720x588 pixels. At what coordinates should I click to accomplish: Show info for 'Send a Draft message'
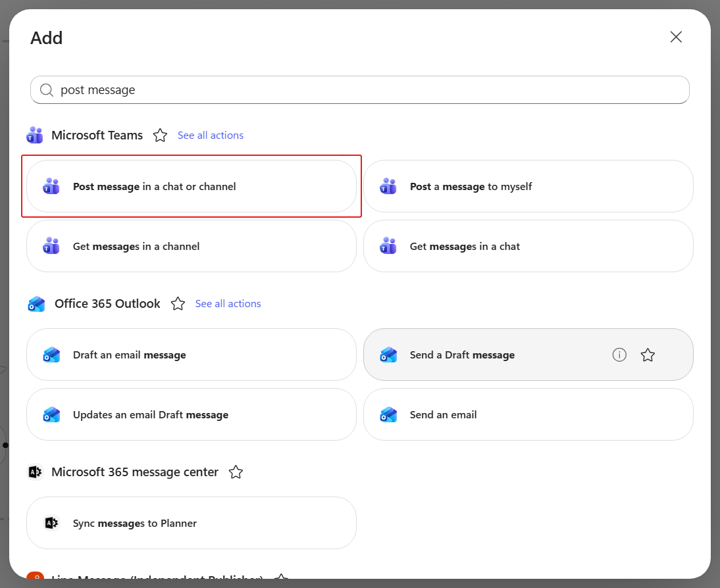click(619, 355)
